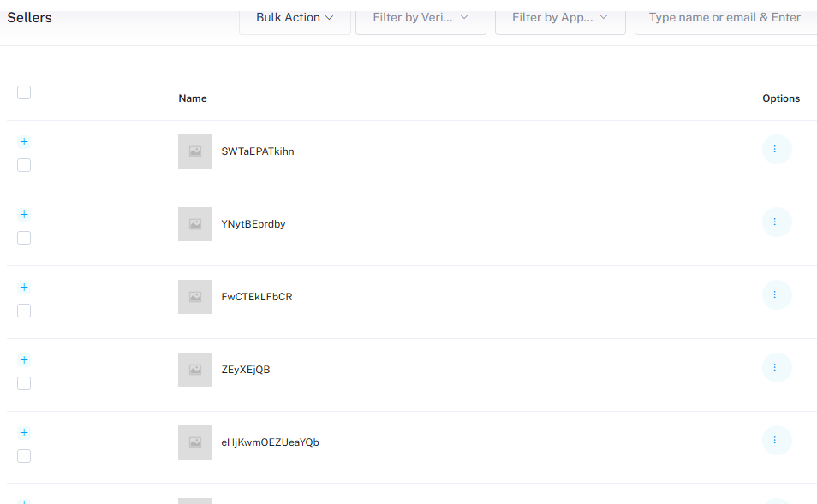Check the box for seller FwCTEkLFbCR

point(24,311)
